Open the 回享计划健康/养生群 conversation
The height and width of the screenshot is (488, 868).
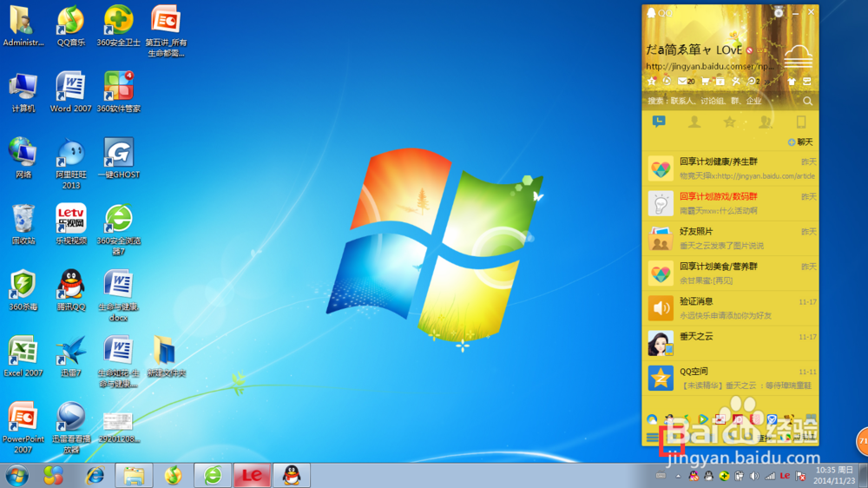click(730, 168)
